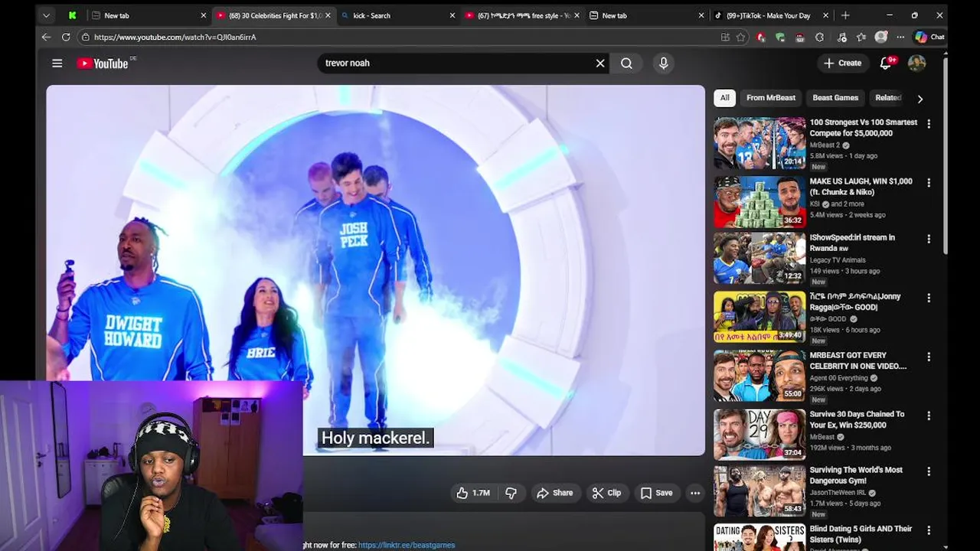Viewport: 980px width, 551px height.
Task: Select the All filter chip
Action: [724, 98]
